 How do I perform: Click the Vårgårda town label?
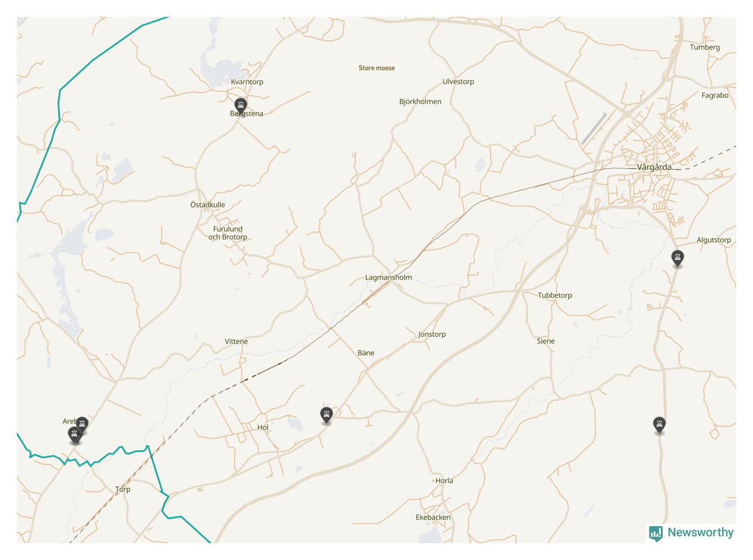pyautogui.click(x=654, y=167)
